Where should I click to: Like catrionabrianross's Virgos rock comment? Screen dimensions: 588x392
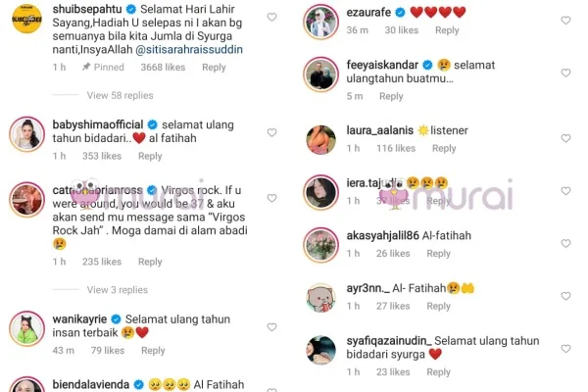[271, 198]
